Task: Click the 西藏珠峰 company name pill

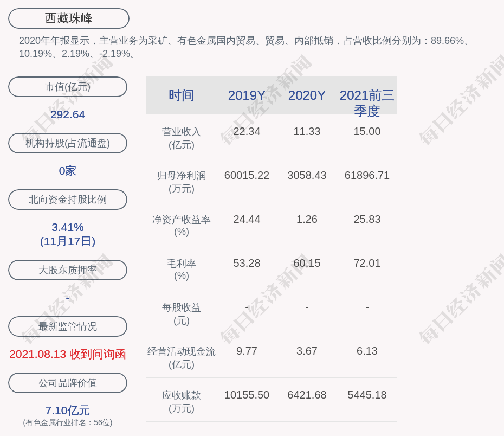Action: [68, 18]
